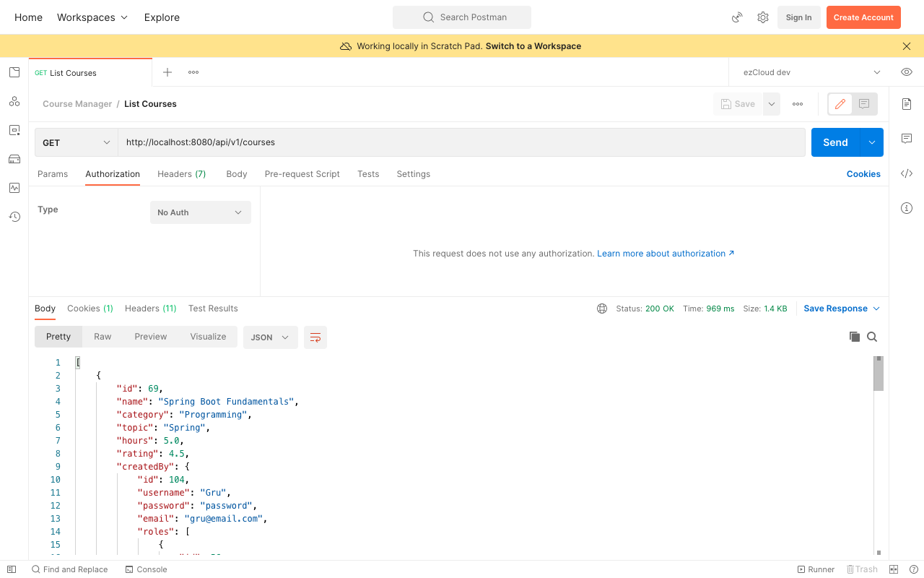Open the Test Results tab
The height and width of the screenshot is (578, 924).
point(213,309)
